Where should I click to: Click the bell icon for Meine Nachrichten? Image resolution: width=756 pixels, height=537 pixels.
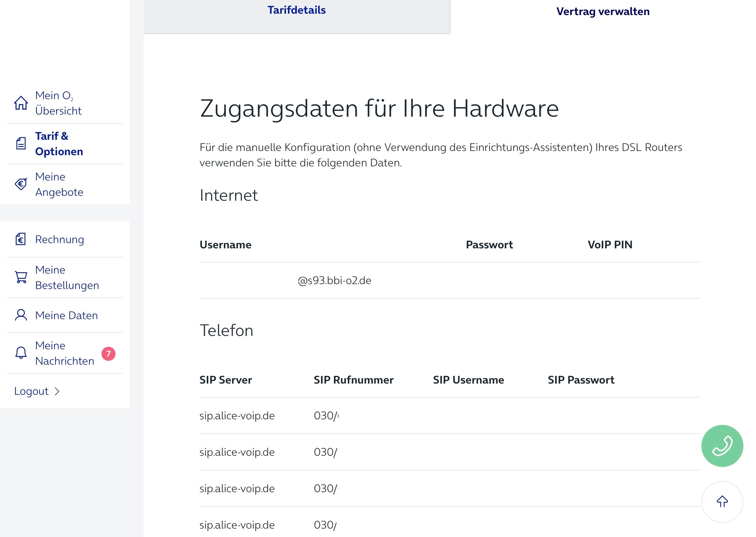21,353
